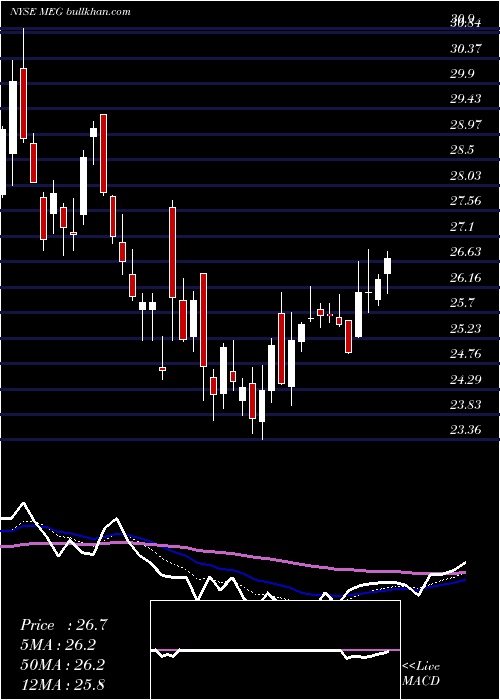Click the 29.43 price axis label
This screenshot has height=700, width=500.
pyautogui.click(x=466, y=99)
